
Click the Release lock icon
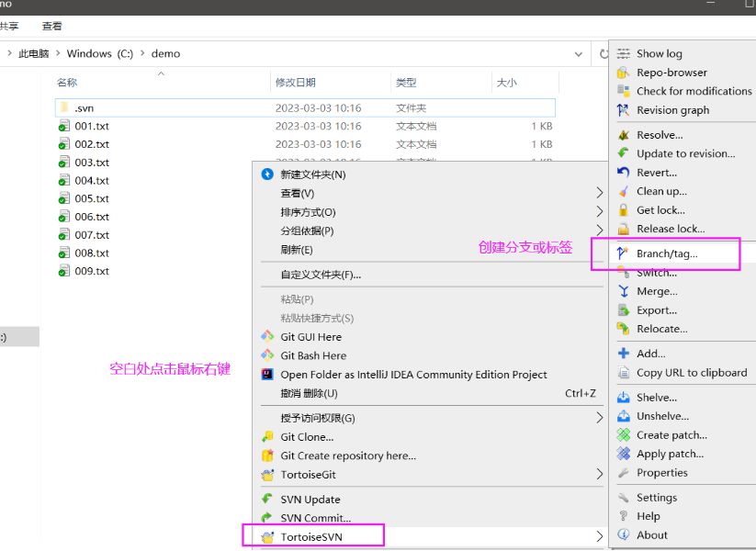tap(624, 229)
